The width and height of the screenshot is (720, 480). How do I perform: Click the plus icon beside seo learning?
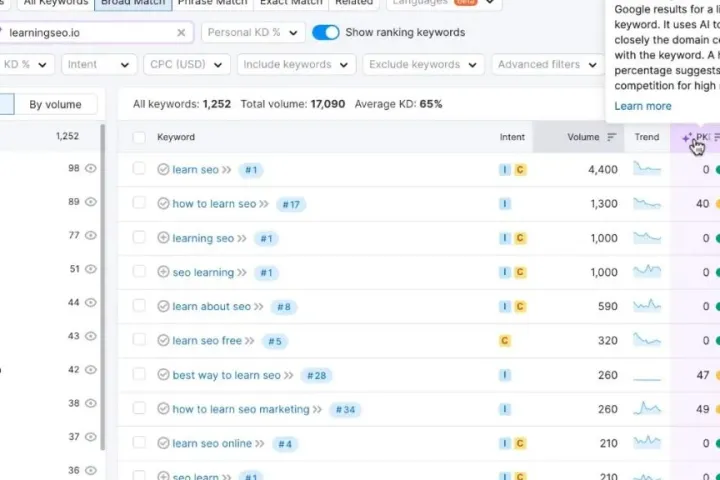click(x=163, y=271)
